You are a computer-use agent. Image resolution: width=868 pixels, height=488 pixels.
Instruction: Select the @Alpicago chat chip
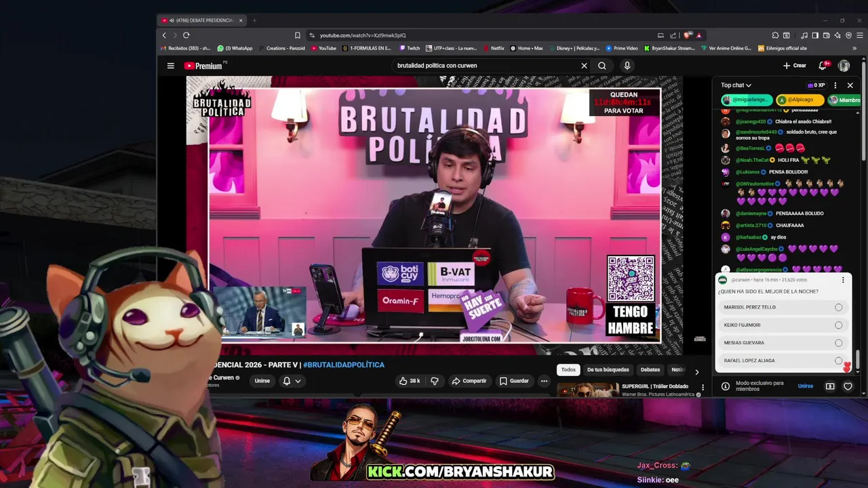point(800,100)
